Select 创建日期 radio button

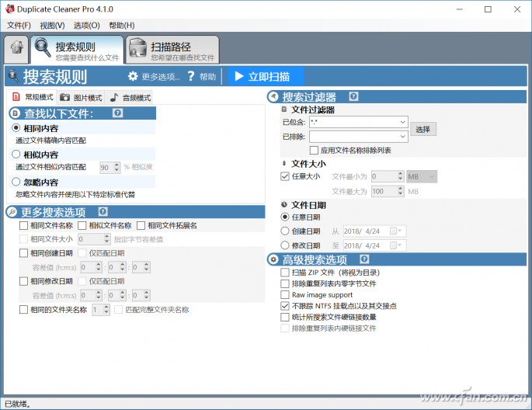pos(285,231)
